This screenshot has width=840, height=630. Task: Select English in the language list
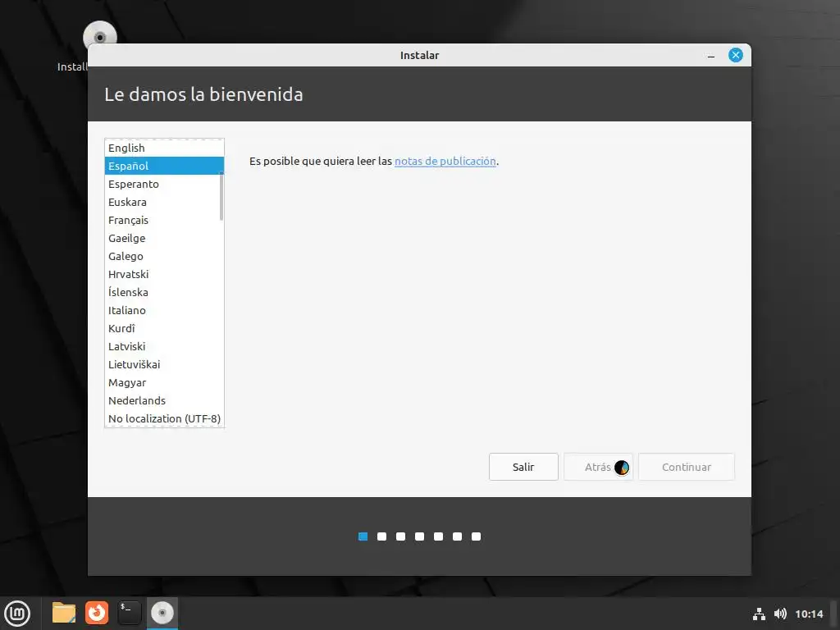pos(164,148)
